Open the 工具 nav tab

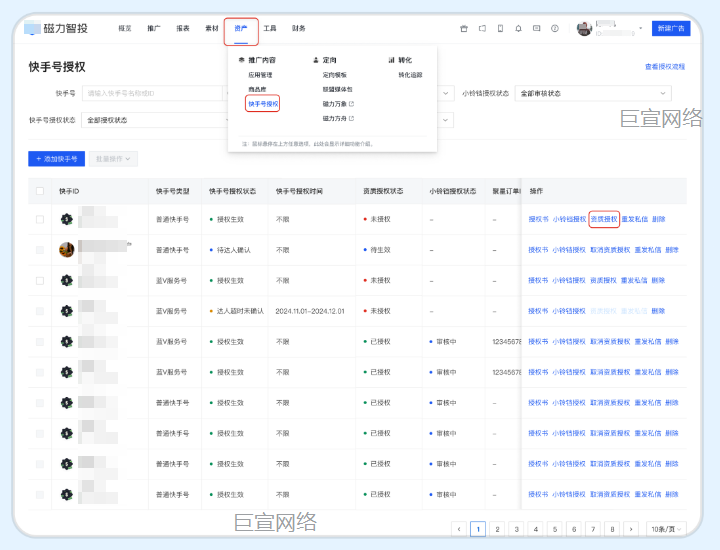(270, 28)
